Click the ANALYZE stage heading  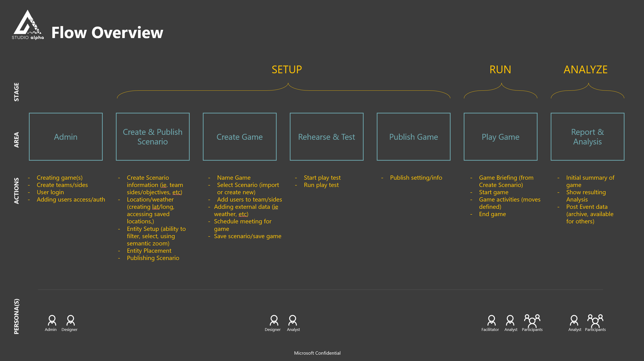point(585,70)
